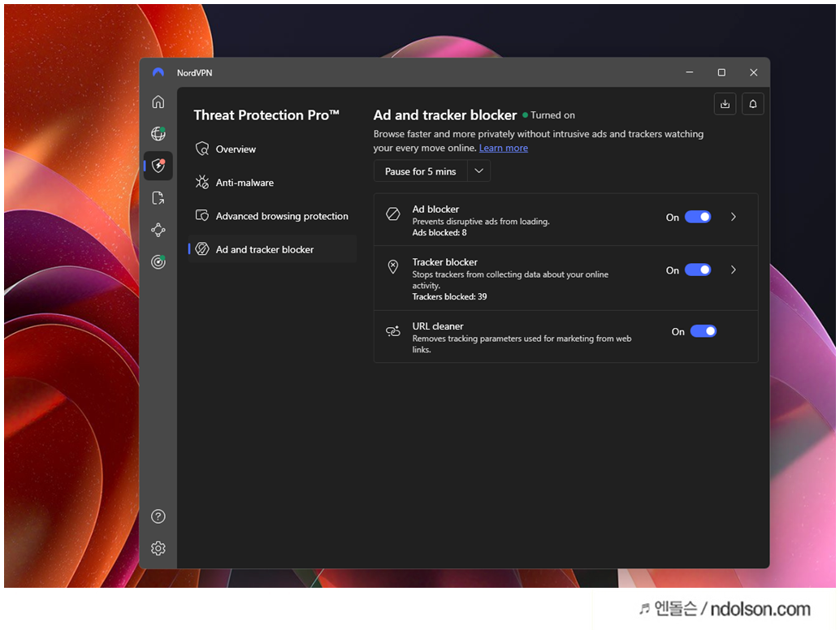Select Anti-malware menu item
Viewport: 840px width, 630px height.
coord(272,183)
